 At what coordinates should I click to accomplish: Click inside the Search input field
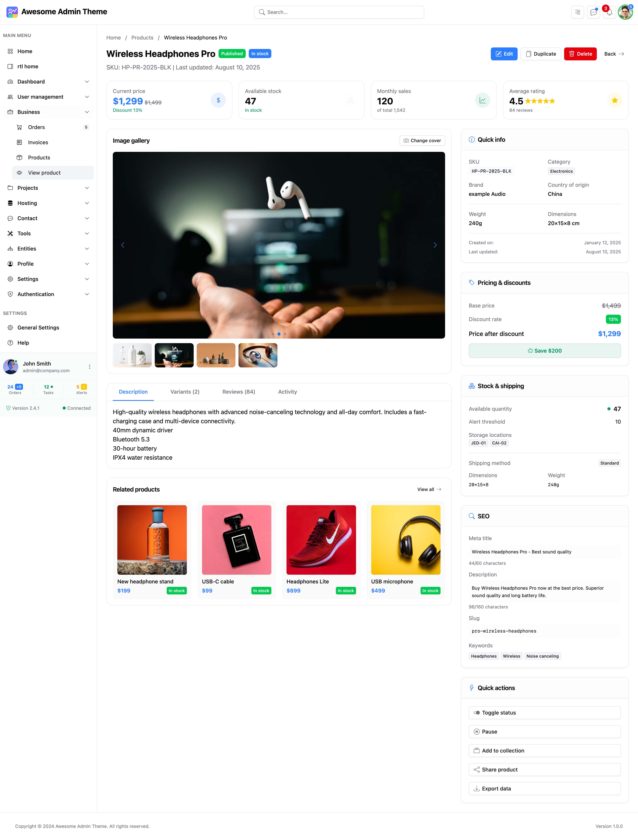[339, 12]
